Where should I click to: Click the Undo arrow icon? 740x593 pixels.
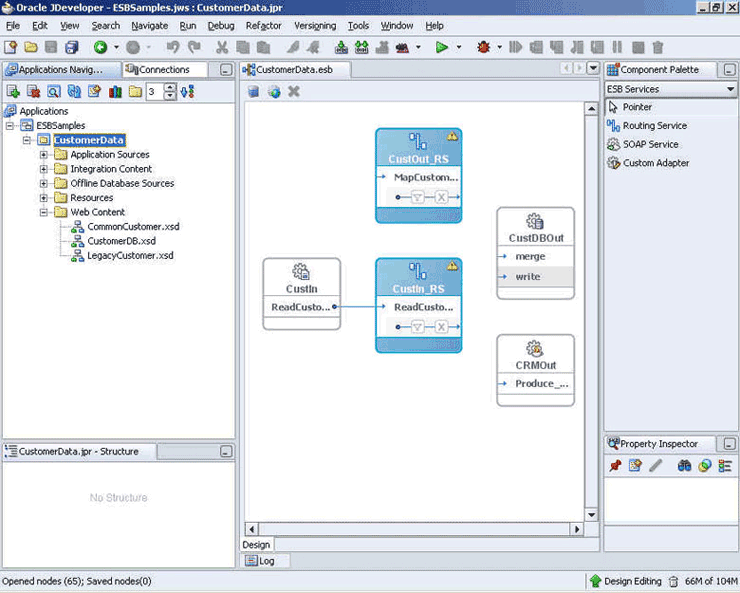coord(173,47)
